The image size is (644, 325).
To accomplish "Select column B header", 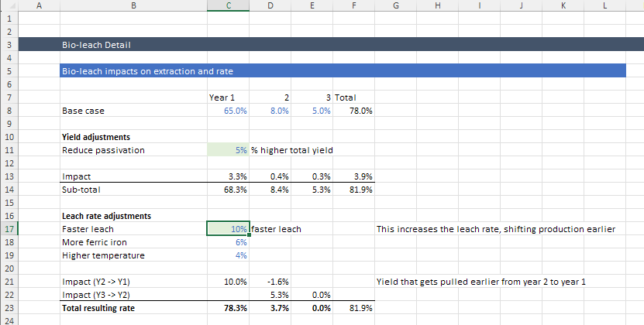I will 133,5.
